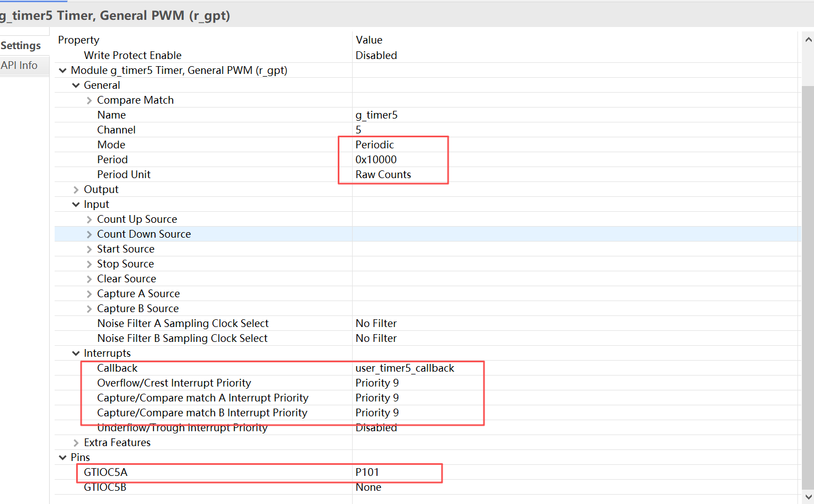Collapse the Module g_timer5 Timer tree node
Image resolution: width=814 pixels, height=504 pixels.
[x=62, y=71]
